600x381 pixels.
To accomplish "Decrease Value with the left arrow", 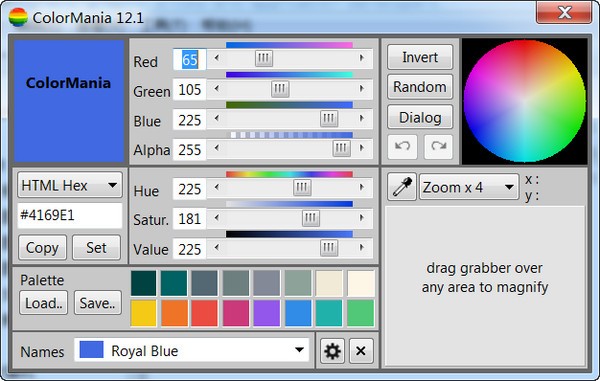I will tap(217, 247).
